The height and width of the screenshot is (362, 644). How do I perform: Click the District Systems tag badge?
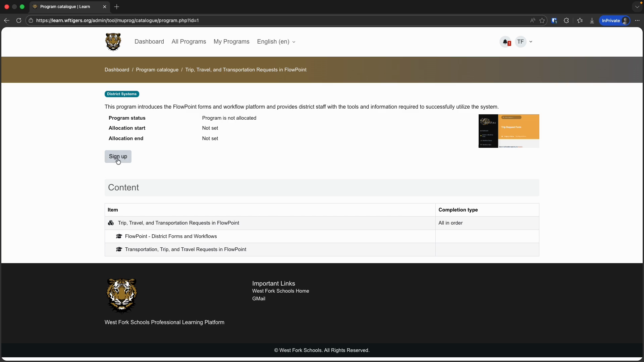click(122, 94)
